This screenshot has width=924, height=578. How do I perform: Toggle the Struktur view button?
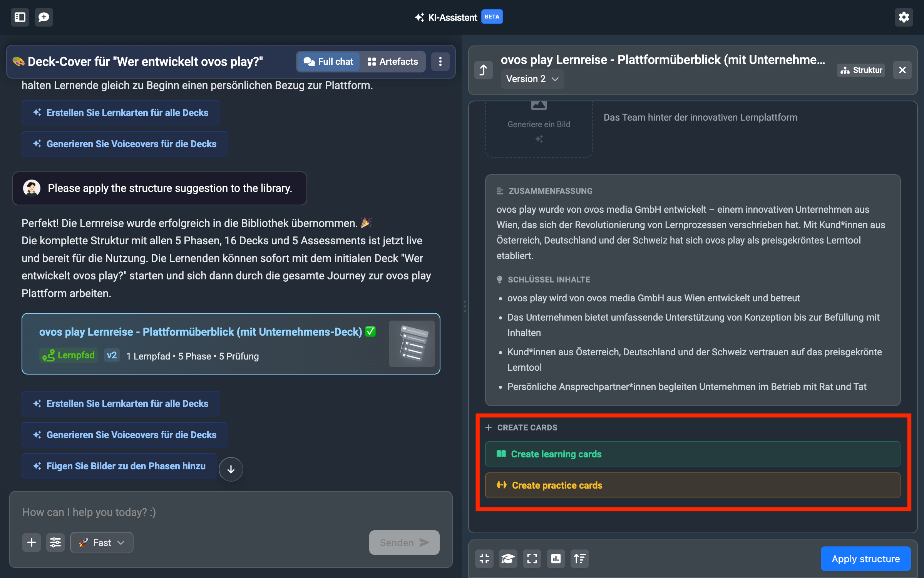[x=861, y=70]
